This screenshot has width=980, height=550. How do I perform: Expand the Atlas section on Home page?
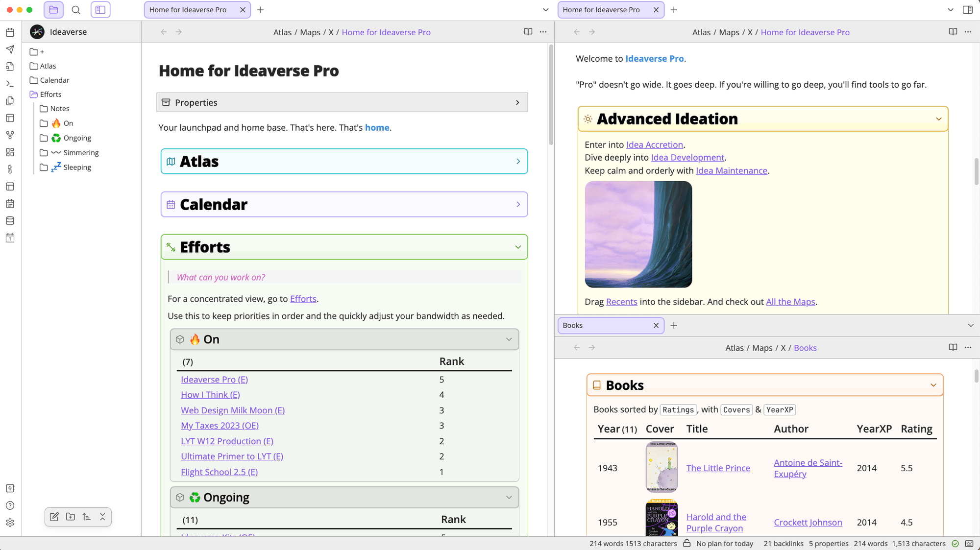[518, 161]
